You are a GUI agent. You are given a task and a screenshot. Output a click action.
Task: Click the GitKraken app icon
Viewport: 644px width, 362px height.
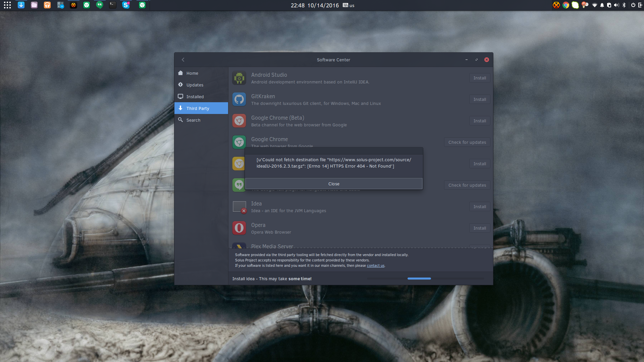point(239,100)
